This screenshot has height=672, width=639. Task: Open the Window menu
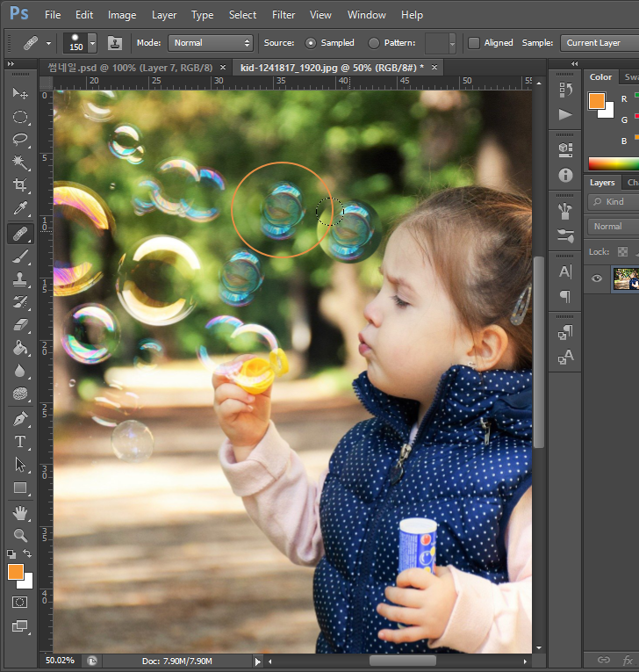[367, 15]
